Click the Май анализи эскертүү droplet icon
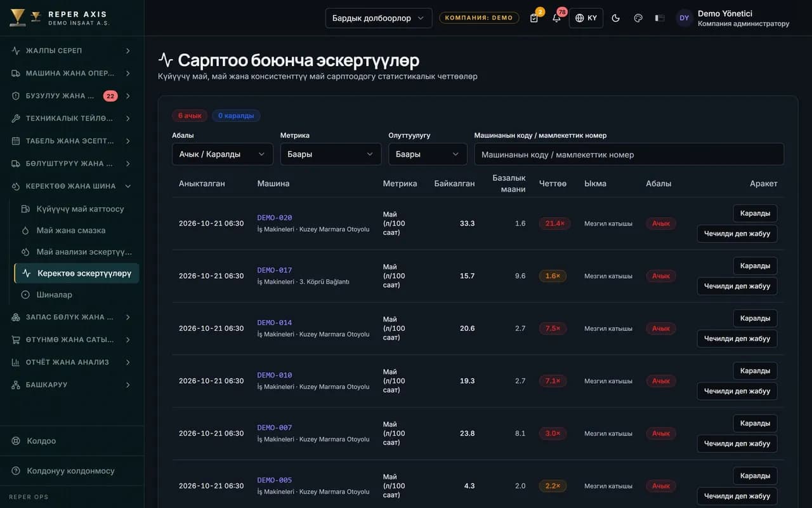Image resolution: width=812 pixels, height=508 pixels. pyautogui.click(x=25, y=252)
